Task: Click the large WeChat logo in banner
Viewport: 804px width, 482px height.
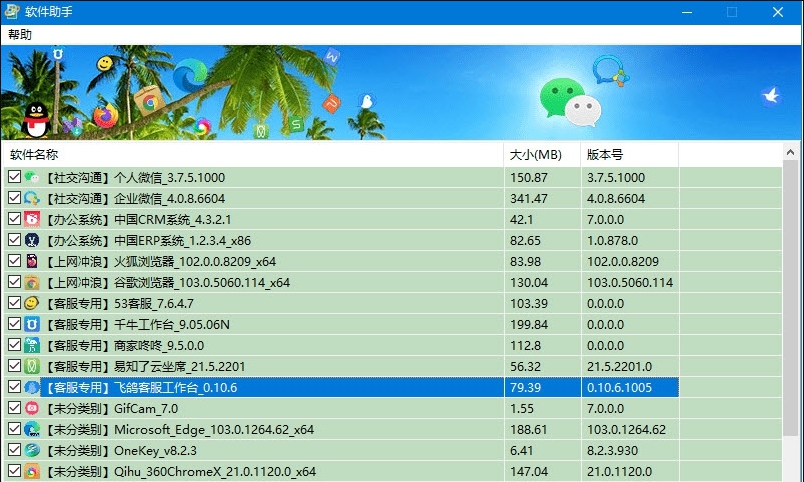Action: pyautogui.click(x=570, y=102)
